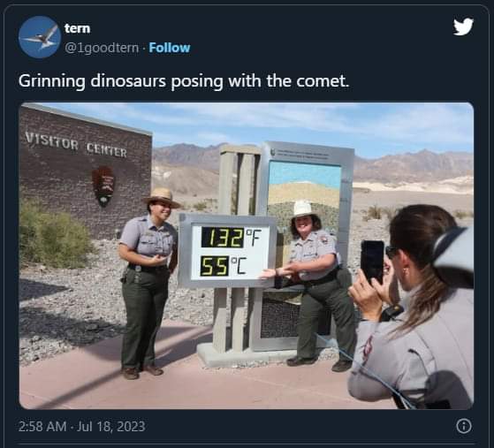Viewport: 494px width, 448px height.
Task: Click the green shrub beside the Visitor Center
Action: tap(54, 235)
